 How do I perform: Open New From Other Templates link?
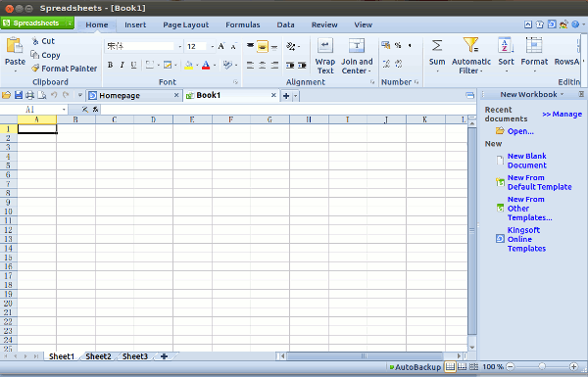(529, 209)
